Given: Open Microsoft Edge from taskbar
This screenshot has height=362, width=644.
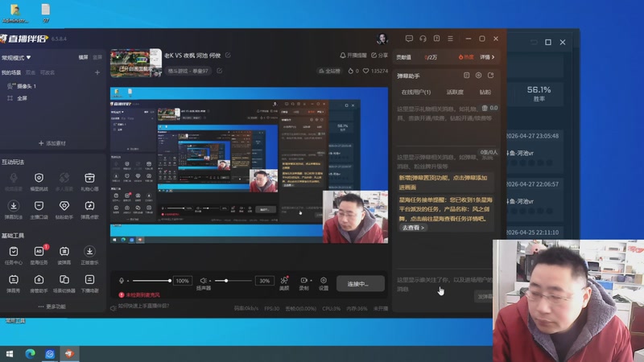Looking at the screenshot, I should tap(30, 354).
